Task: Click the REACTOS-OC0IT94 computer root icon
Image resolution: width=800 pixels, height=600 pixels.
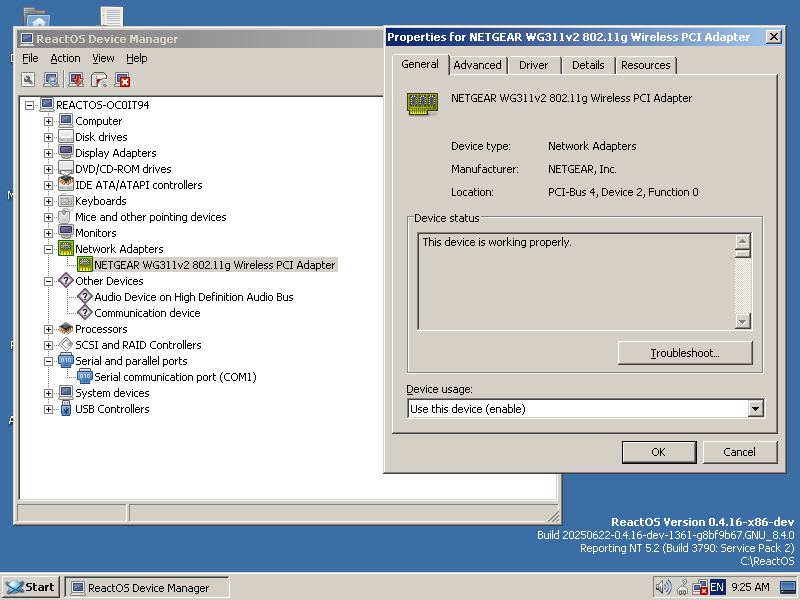Action: click(x=47, y=105)
